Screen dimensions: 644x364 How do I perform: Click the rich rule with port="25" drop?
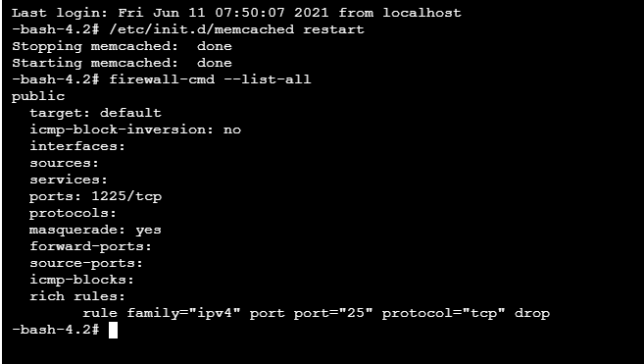(x=316, y=313)
